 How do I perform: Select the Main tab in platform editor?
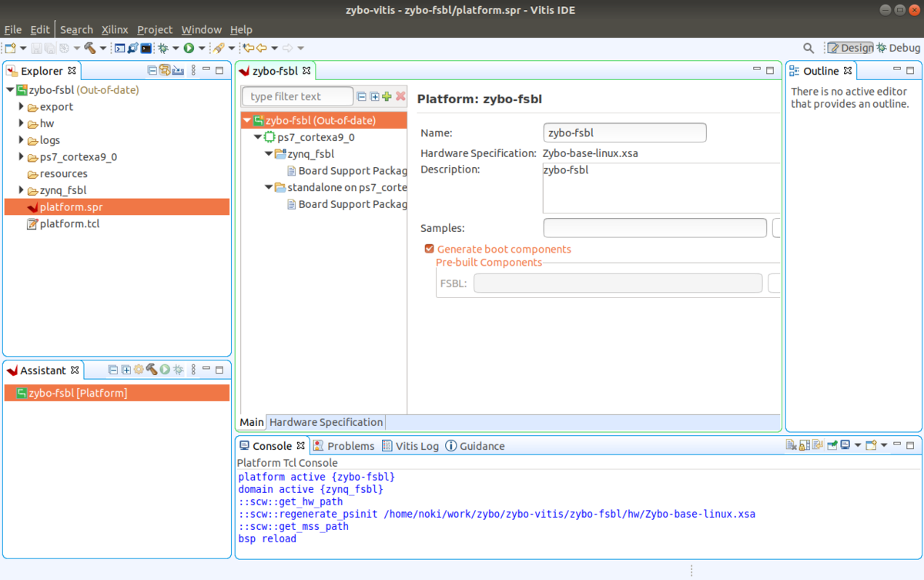click(252, 422)
